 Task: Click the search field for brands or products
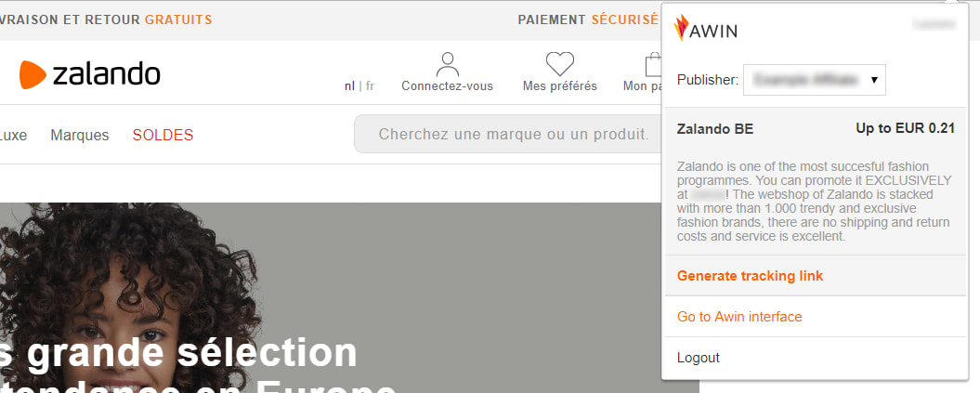(x=507, y=134)
